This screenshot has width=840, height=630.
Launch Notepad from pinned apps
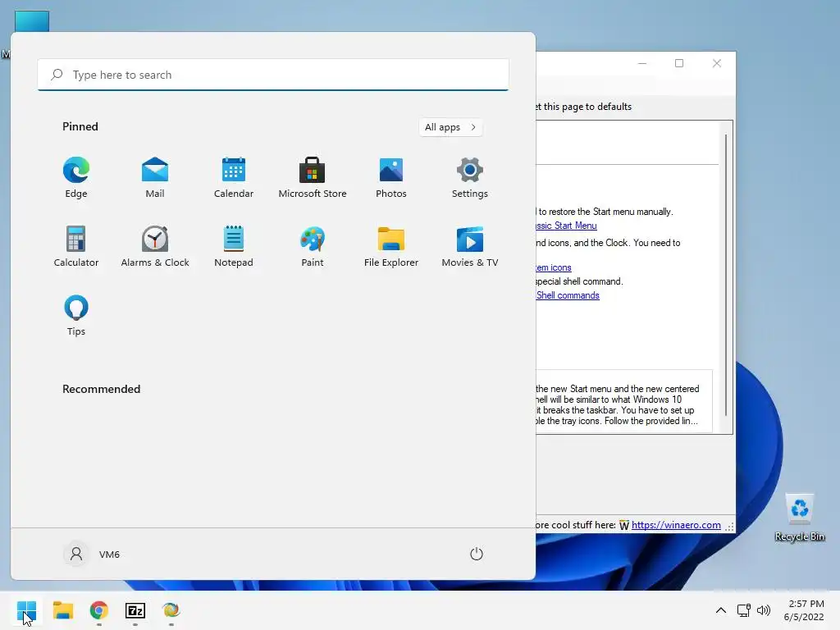pyautogui.click(x=234, y=246)
